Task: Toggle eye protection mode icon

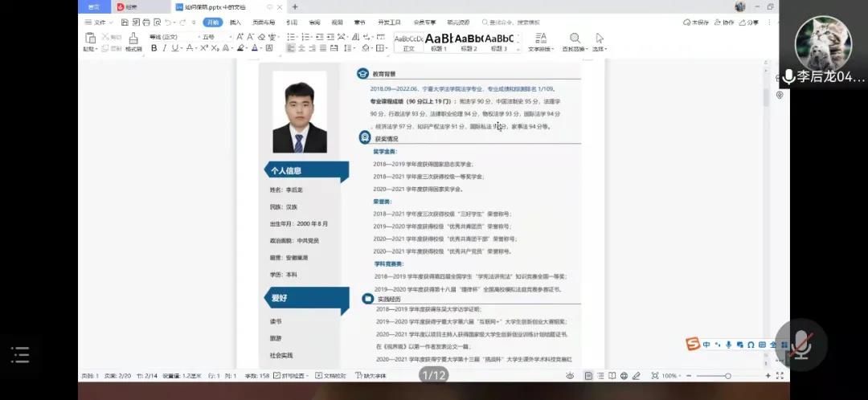Action: [x=569, y=376]
